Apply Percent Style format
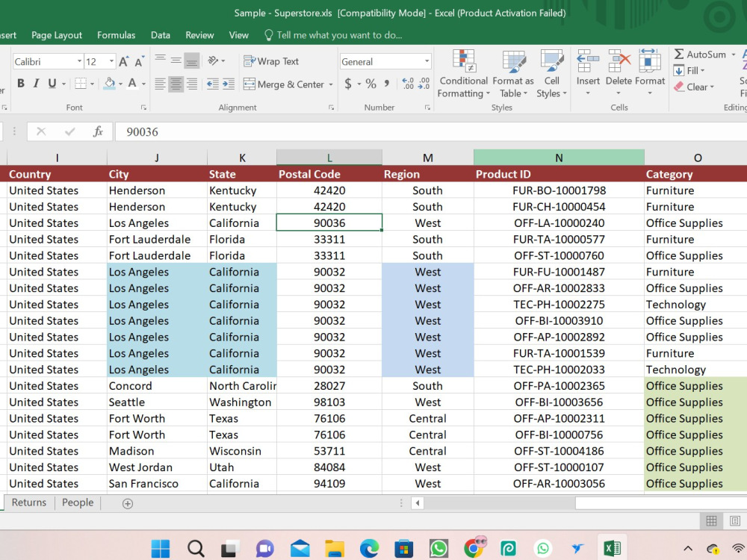The image size is (747, 560). coord(371,84)
